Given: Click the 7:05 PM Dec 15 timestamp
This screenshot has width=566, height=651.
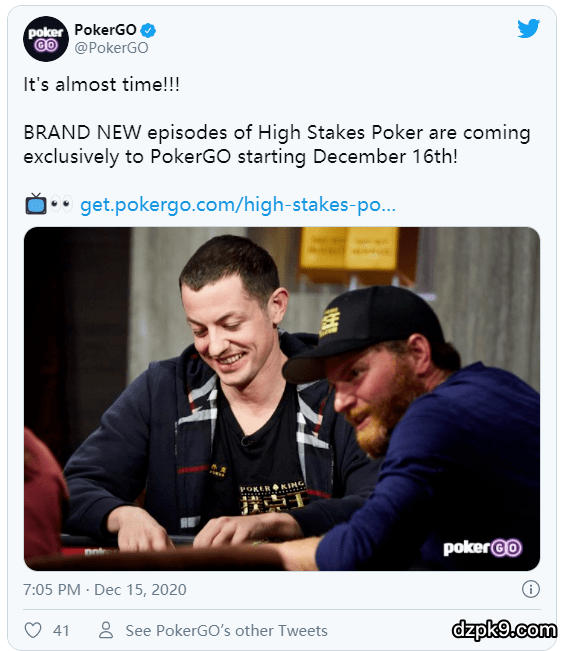Looking at the screenshot, I should 105,590.
